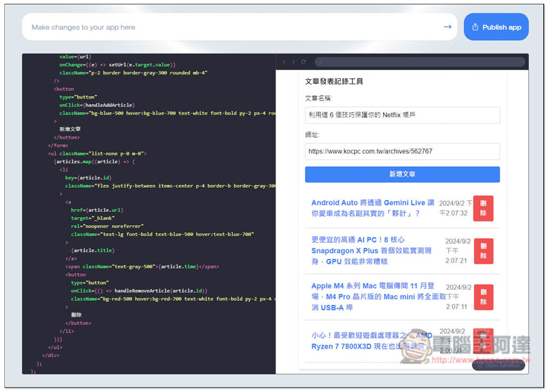Image resolution: width=548 pixels, height=392 pixels.
Task: Delete the Android Auto article entry
Action: pos(483,208)
